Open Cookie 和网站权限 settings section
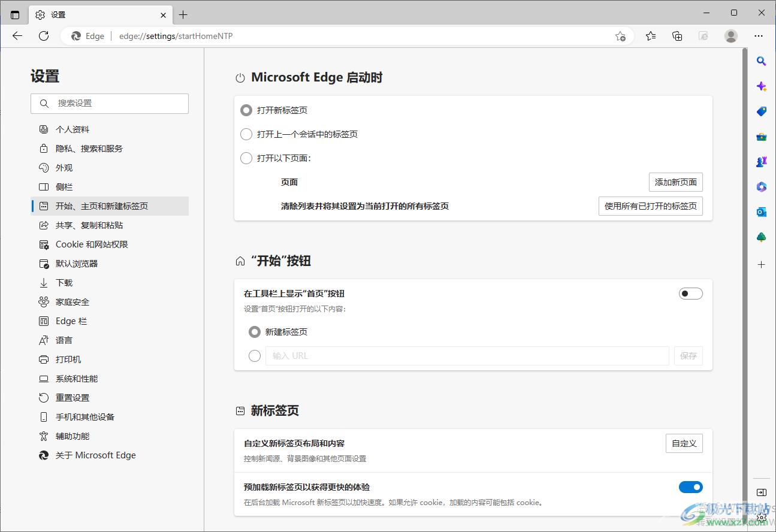Viewport: 776px width, 532px height. pyautogui.click(x=110, y=244)
